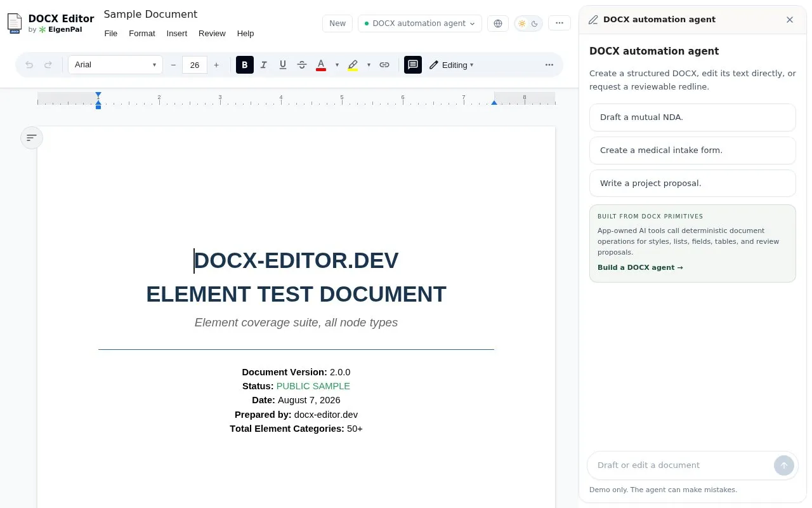Screen dimensions: 812x508
Task: Open the File menu
Action: pyautogui.click(x=111, y=33)
